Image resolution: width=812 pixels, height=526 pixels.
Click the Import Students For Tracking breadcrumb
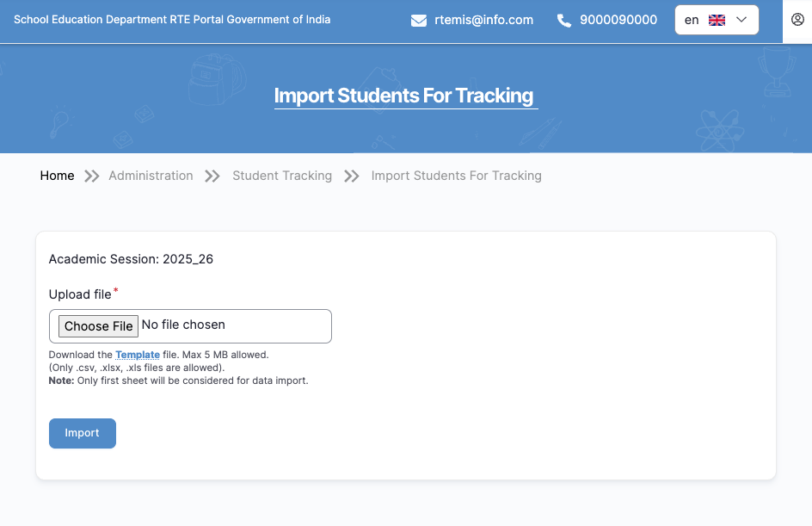pos(456,176)
